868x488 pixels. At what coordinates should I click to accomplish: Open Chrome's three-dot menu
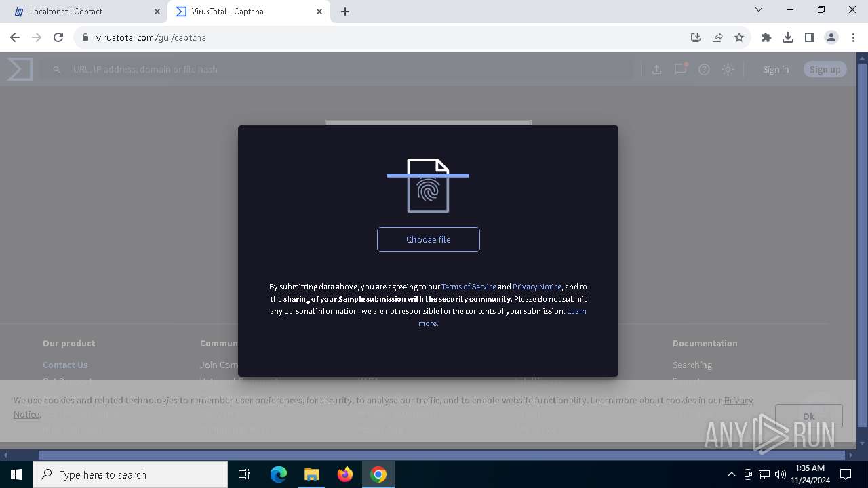click(852, 37)
